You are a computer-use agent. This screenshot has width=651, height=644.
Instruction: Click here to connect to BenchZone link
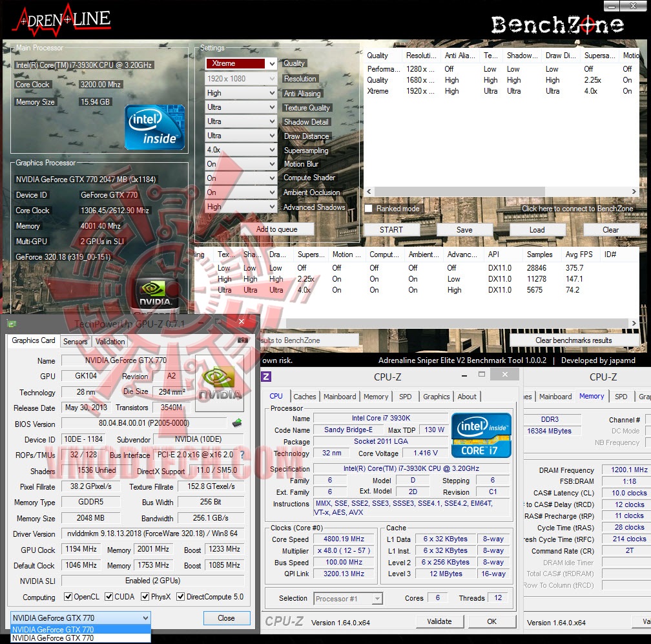(x=577, y=209)
